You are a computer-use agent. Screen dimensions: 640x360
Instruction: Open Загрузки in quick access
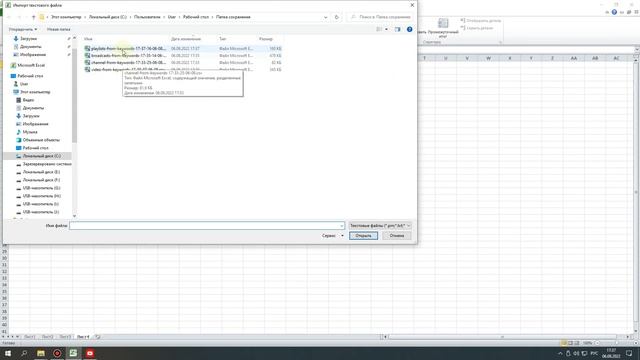tap(28, 38)
